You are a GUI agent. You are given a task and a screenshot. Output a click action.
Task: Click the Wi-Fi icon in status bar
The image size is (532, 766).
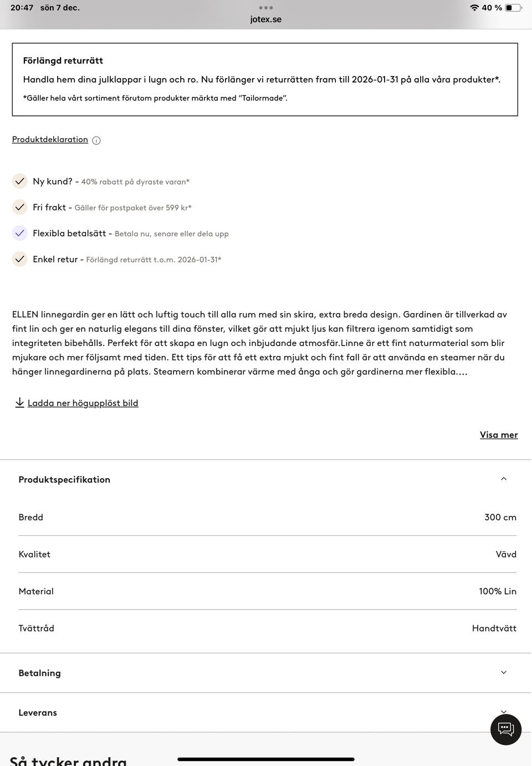coord(474,8)
